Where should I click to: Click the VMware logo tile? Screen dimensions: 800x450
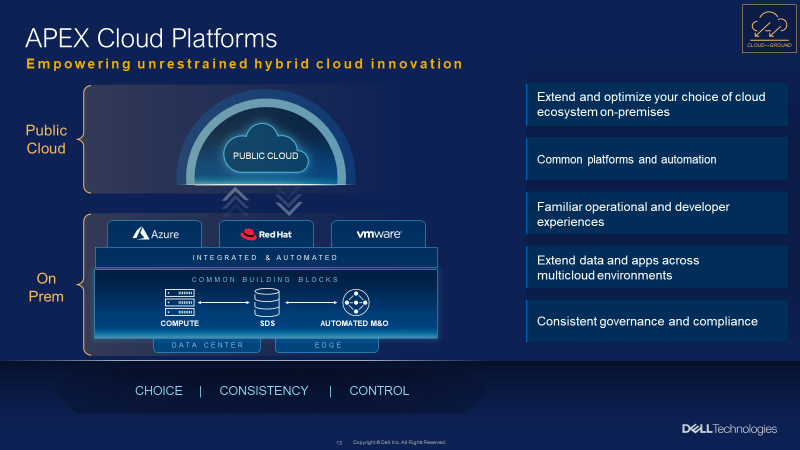(x=379, y=234)
